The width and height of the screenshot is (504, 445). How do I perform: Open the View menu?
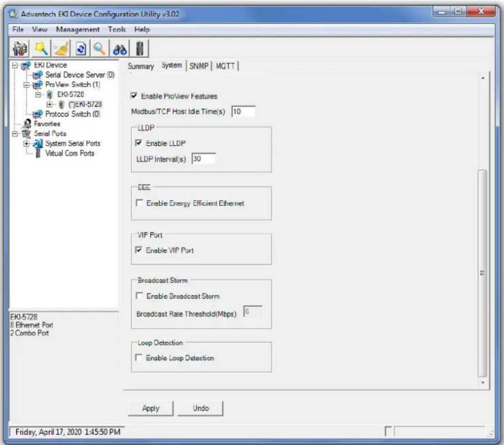[x=40, y=29]
